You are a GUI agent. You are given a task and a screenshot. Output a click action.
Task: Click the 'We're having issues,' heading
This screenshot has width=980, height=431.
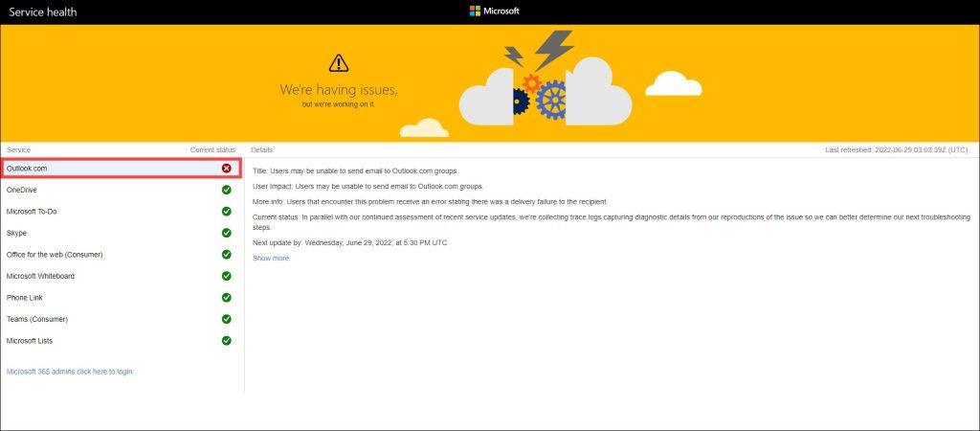(x=339, y=90)
